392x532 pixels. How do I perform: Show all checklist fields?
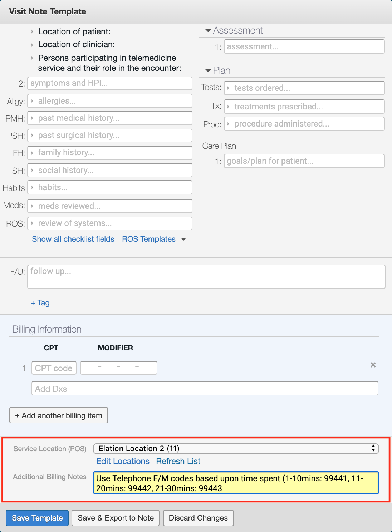tap(73, 239)
